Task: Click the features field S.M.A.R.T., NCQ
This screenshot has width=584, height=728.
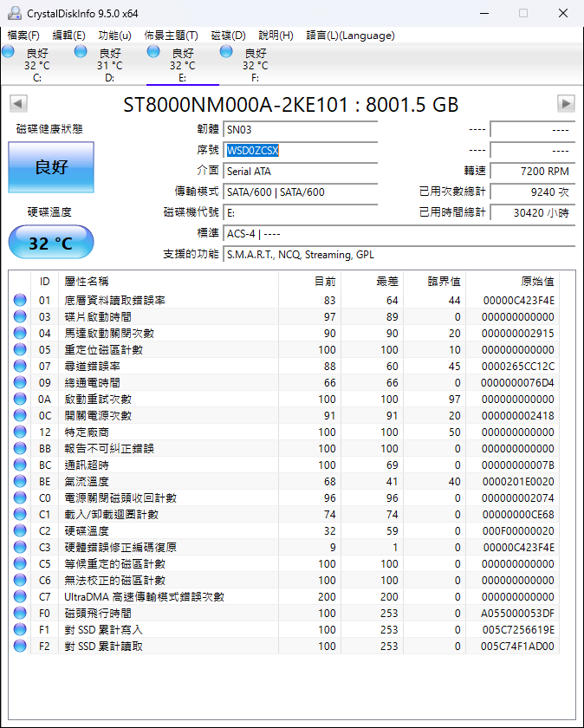Action: (x=399, y=255)
